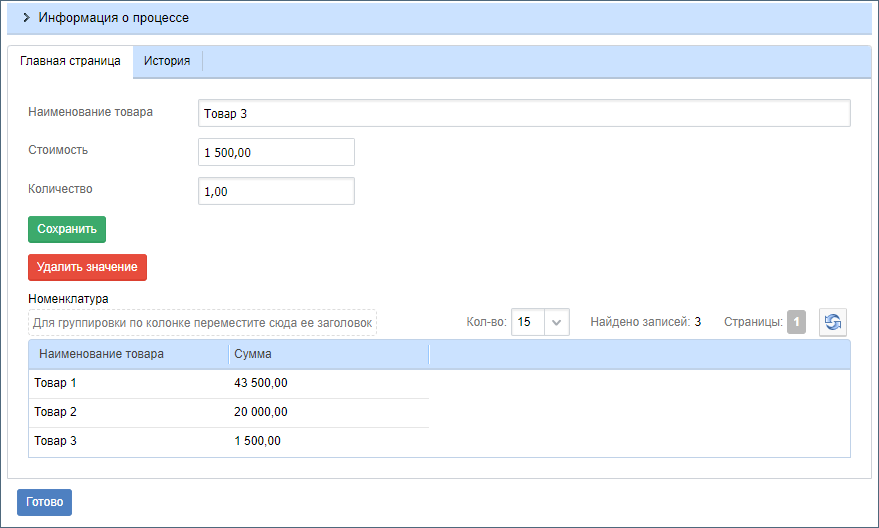The height and width of the screenshot is (528, 879).
Task: Open the Кол-во records per page dropdown
Action: click(557, 322)
